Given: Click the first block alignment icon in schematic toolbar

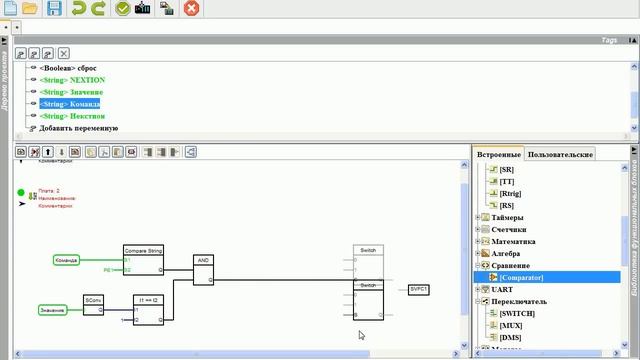Looking at the screenshot, I should coord(148,152).
